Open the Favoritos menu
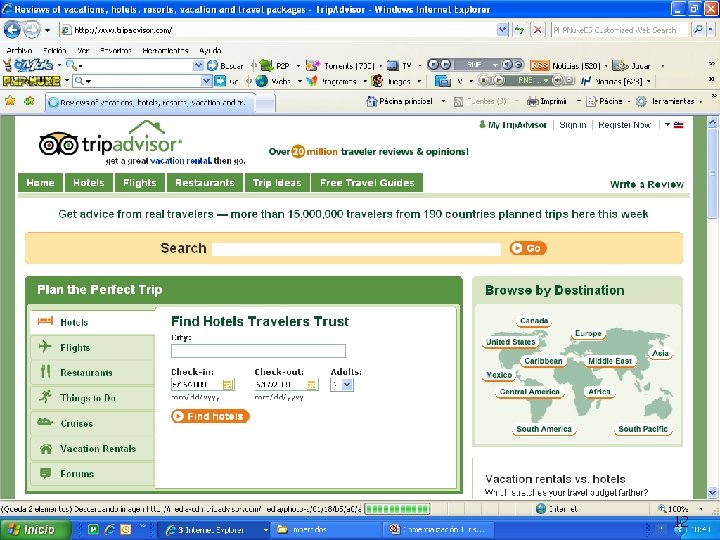720x540 pixels. tap(116, 51)
